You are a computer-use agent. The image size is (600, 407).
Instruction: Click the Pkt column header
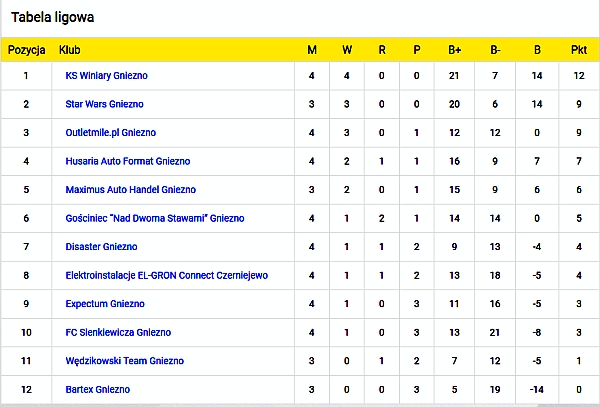click(579, 50)
